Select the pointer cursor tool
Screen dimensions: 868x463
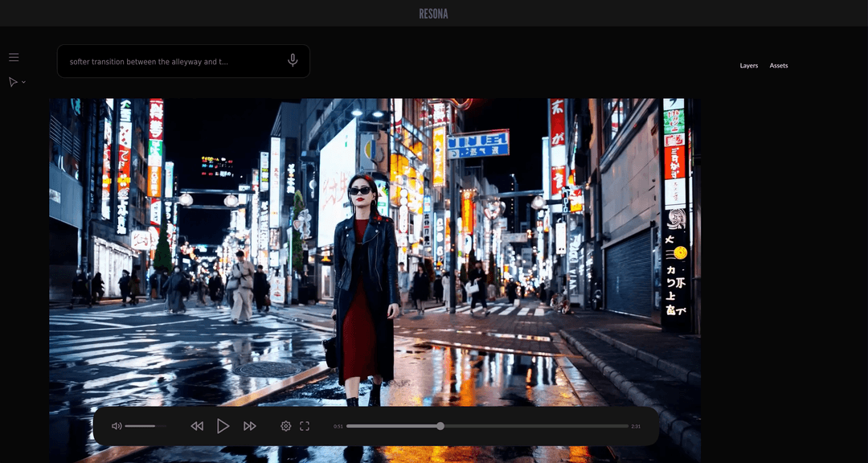tap(13, 82)
